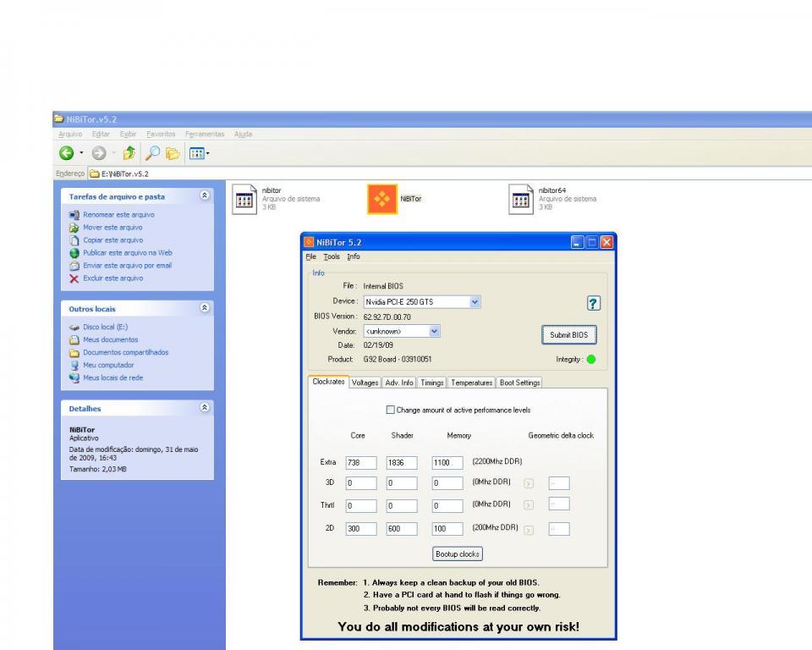Click the email envelope icon

coord(74,266)
